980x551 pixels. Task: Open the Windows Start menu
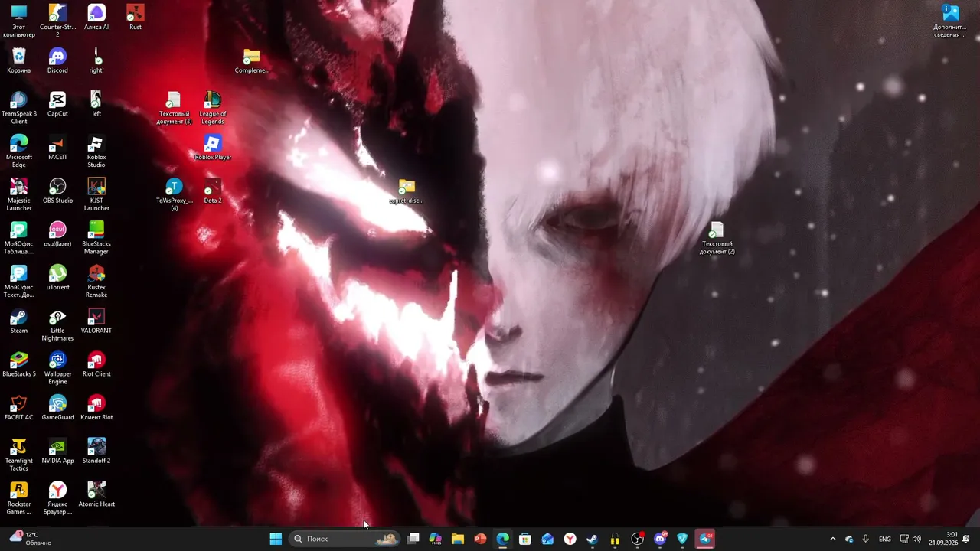[x=276, y=539]
